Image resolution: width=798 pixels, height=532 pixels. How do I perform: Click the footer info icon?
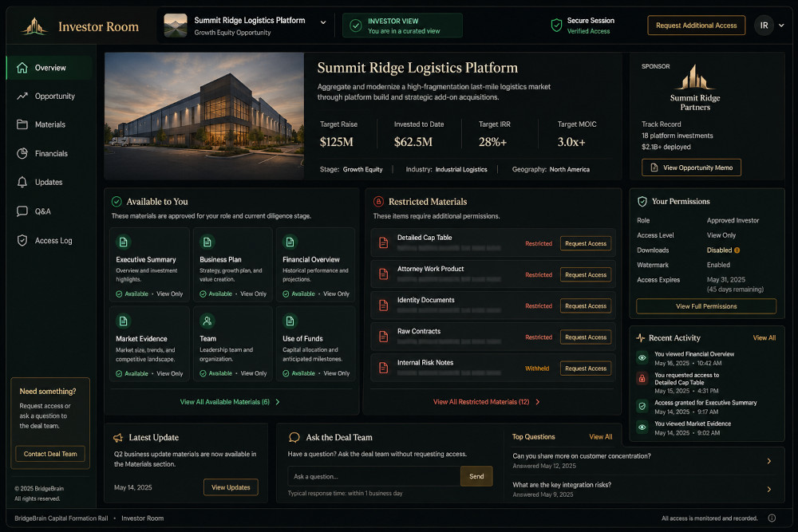click(772, 518)
